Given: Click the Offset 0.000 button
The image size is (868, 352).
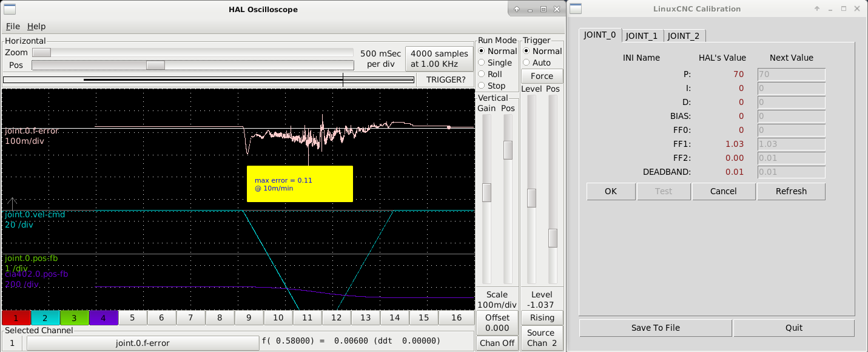Looking at the screenshot, I should point(497,322).
